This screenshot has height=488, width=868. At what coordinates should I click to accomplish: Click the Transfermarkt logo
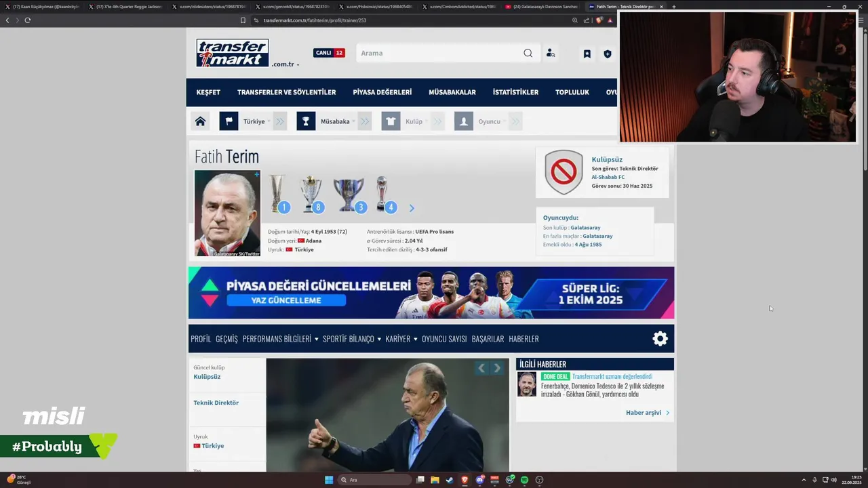(233, 53)
